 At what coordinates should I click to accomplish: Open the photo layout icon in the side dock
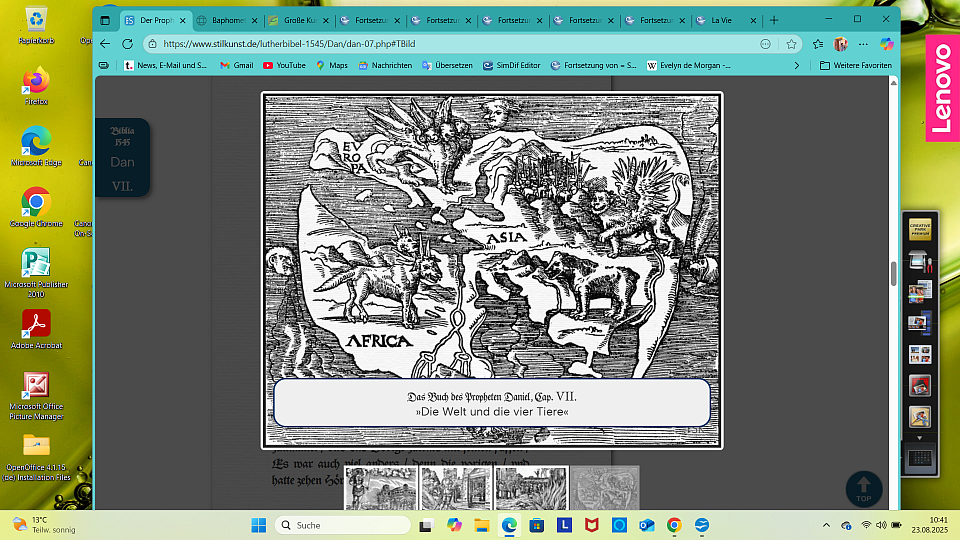pos(920,354)
